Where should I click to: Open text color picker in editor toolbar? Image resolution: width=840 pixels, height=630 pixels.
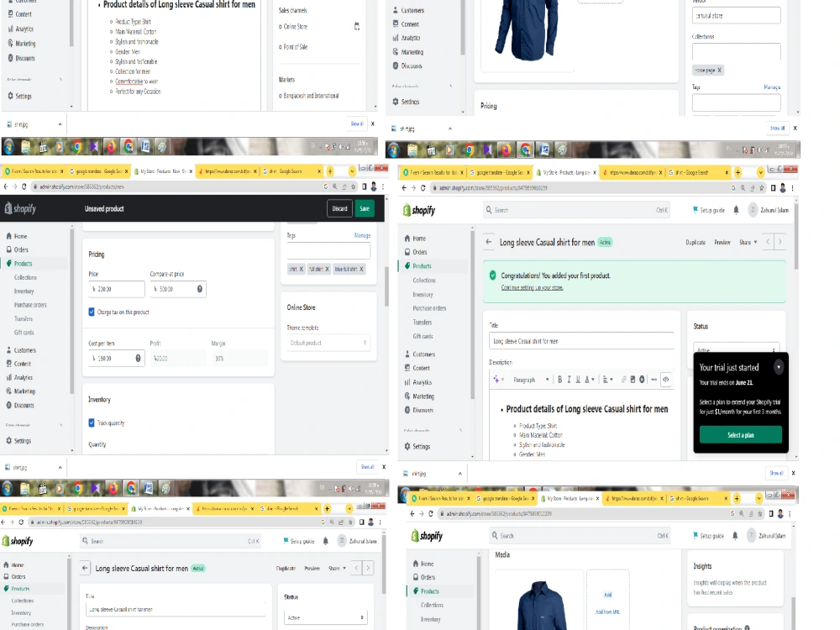tap(590, 380)
